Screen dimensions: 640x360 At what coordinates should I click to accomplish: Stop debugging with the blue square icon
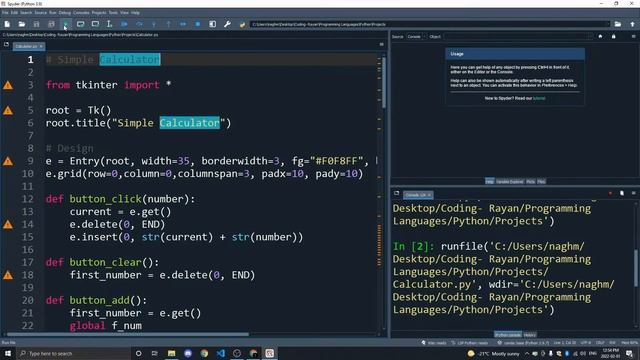click(x=198, y=24)
